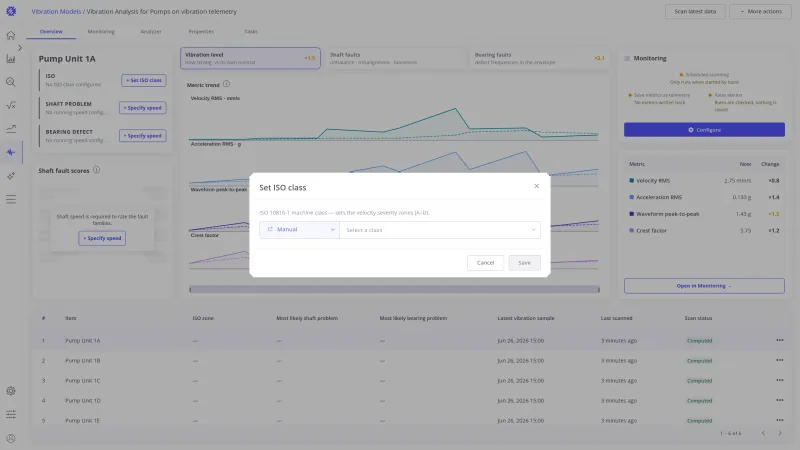Expand the sidebar with chevron arrow

(x=20, y=47)
